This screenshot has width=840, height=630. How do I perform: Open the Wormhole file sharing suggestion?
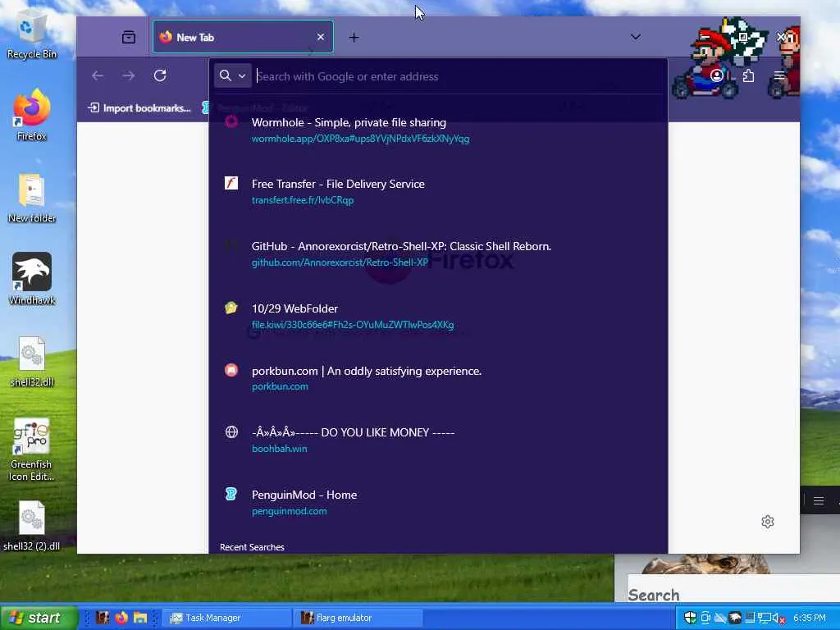click(349, 122)
